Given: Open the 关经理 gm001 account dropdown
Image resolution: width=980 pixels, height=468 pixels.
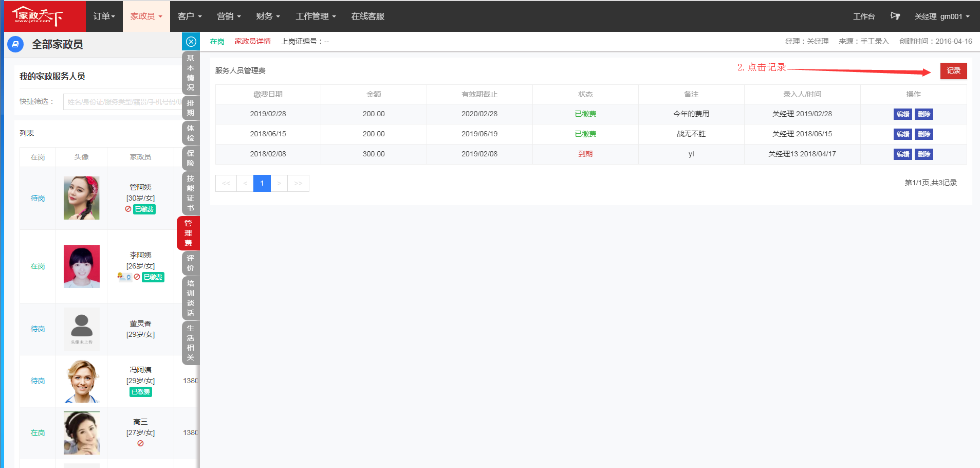Looking at the screenshot, I should tap(942, 16).
